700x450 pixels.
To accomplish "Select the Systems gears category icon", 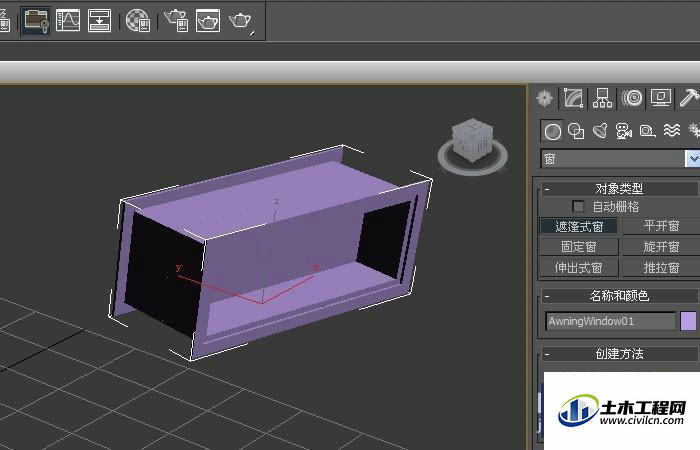I will (694, 131).
